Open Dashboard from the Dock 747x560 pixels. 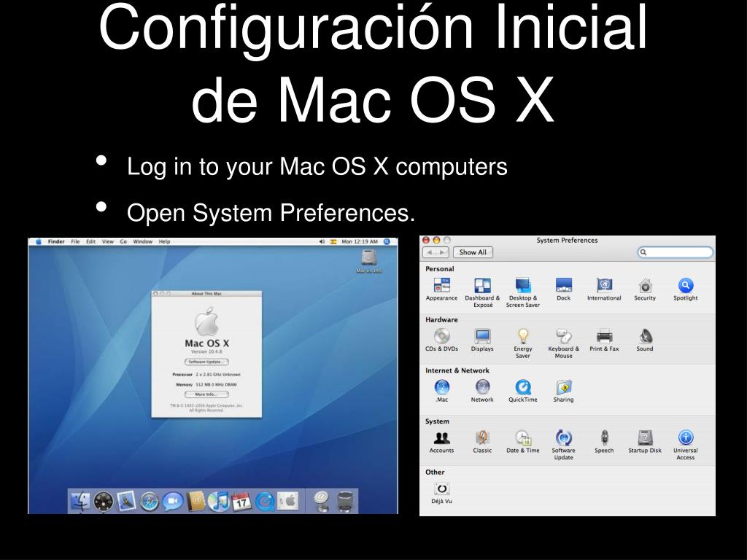[x=104, y=502]
